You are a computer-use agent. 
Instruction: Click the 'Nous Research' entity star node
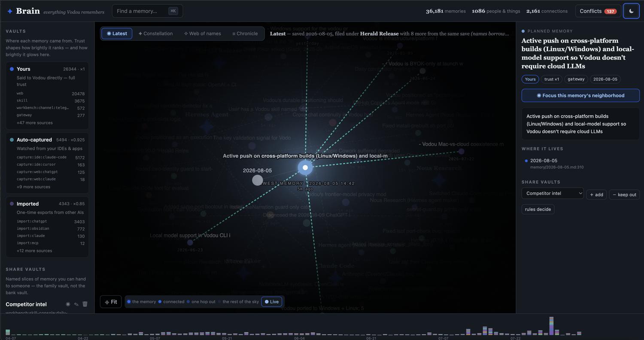tap(439, 180)
